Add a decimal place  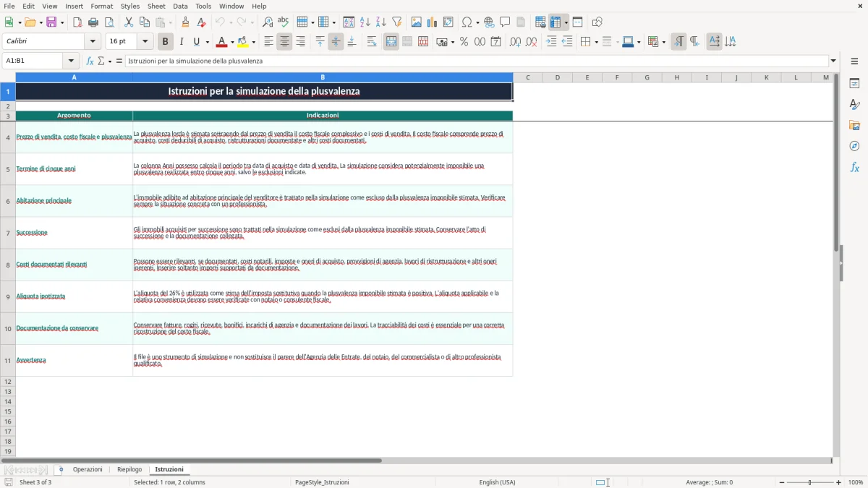515,42
